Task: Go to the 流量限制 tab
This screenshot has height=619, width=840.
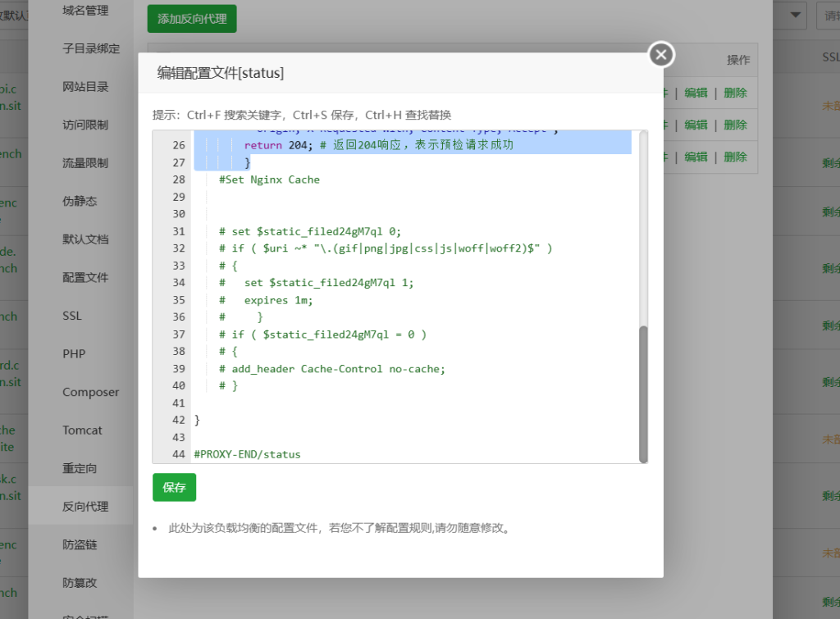Action: point(85,163)
